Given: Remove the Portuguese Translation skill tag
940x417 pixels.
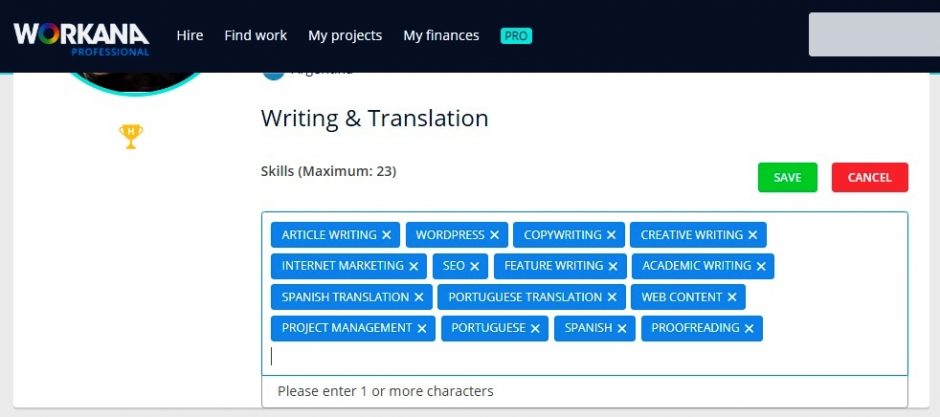Looking at the screenshot, I should pos(612,298).
